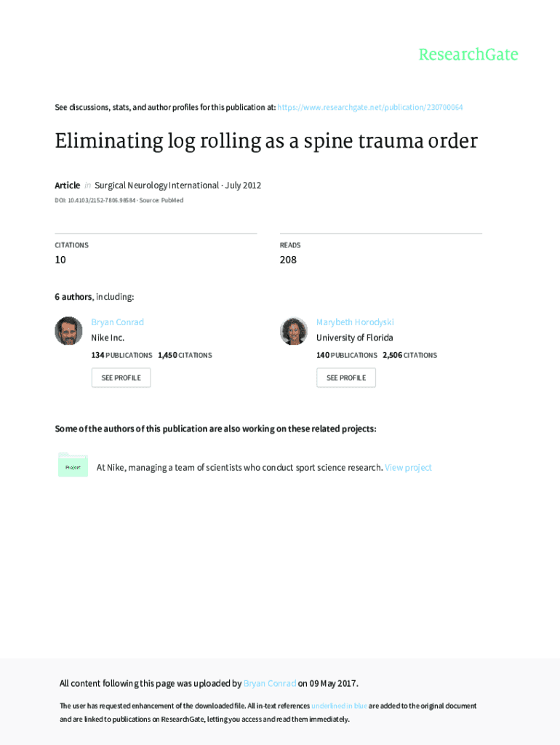Click the '6 authors' text

(73, 297)
